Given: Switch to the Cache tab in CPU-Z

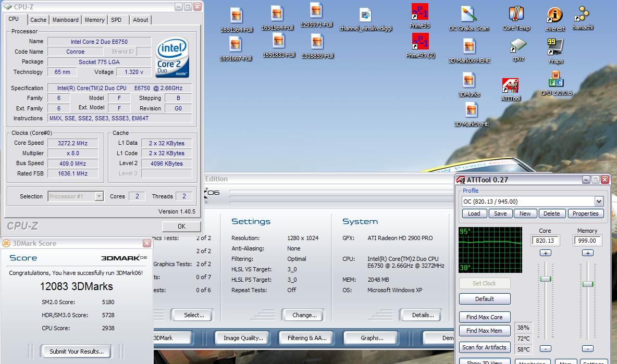Looking at the screenshot, I should pyautogui.click(x=38, y=20).
